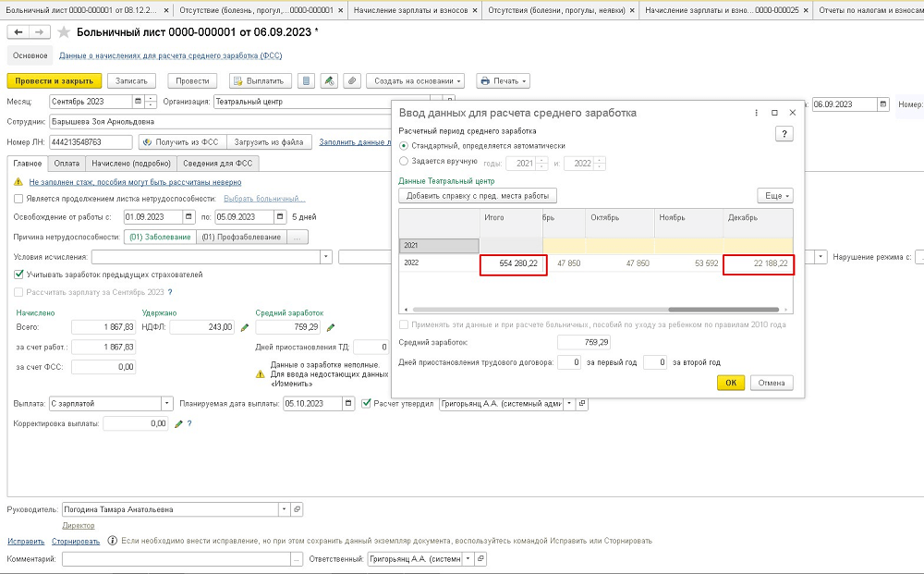Click the document report icon after Выплатить

[308, 81]
